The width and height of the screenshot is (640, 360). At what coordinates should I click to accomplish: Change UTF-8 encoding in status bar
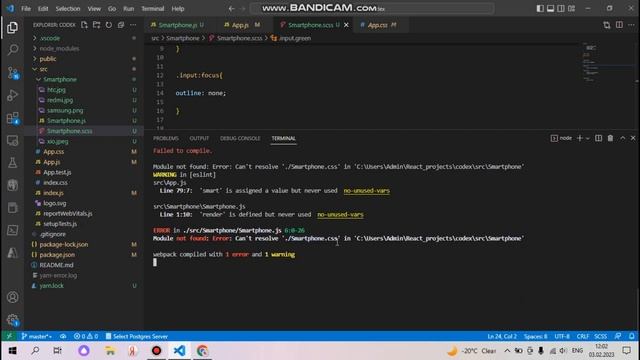coord(562,336)
